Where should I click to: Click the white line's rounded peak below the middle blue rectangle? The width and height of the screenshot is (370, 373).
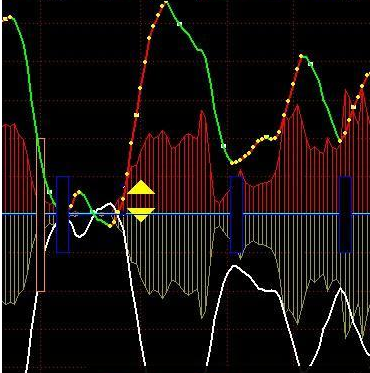[235, 267]
